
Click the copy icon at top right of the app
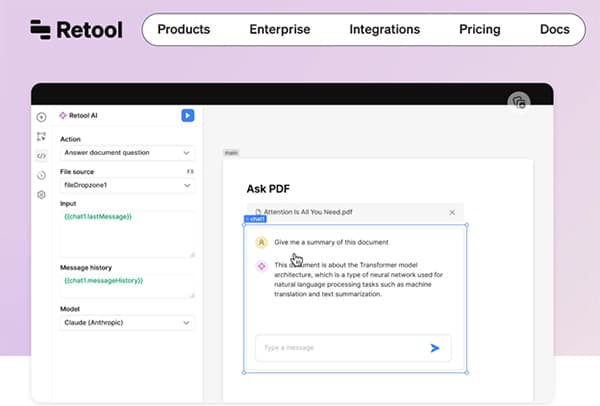point(518,102)
